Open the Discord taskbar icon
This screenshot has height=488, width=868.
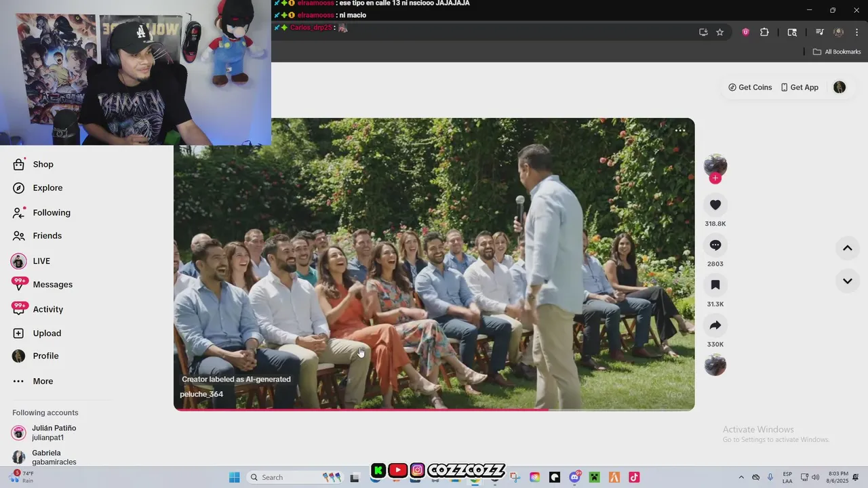coord(575,477)
